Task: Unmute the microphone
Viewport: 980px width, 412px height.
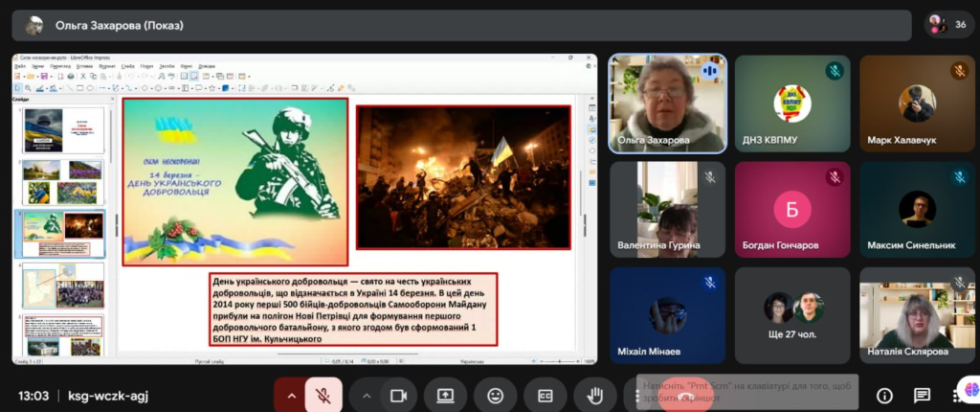Action: 324,395
